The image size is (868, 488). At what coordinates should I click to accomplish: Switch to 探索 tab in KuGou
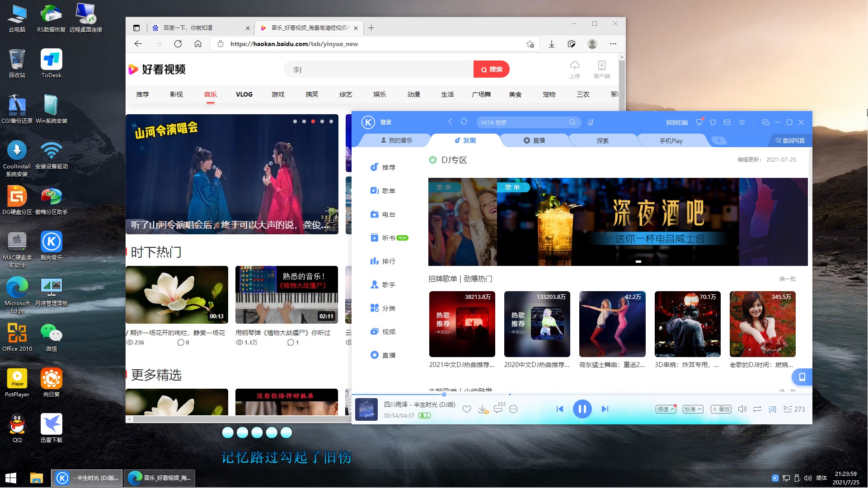pyautogui.click(x=602, y=140)
